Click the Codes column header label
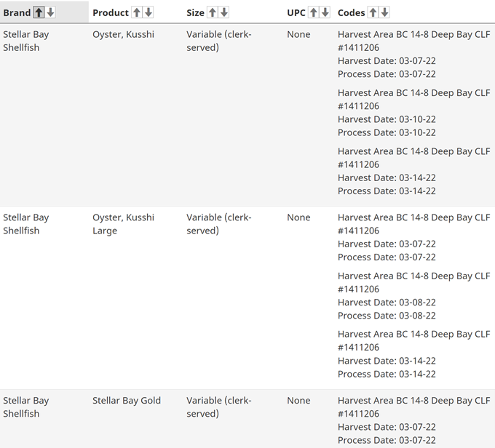The height and width of the screenshot is (448, 495). (x=352, y=12)
